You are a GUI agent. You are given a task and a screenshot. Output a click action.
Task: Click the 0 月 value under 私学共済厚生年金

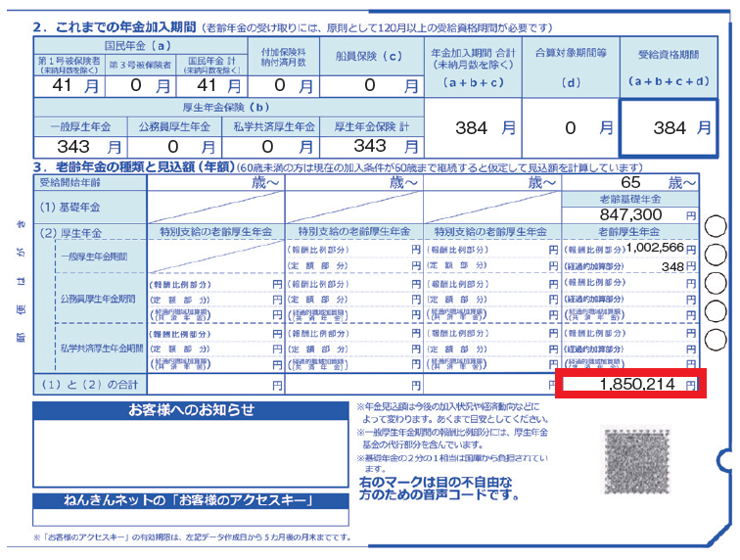271,147
